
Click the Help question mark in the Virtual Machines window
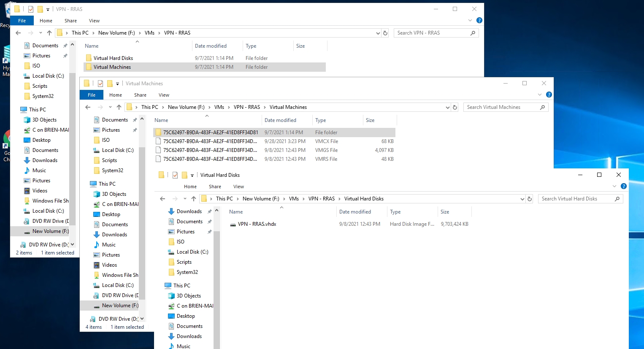[x=549, y=95]
